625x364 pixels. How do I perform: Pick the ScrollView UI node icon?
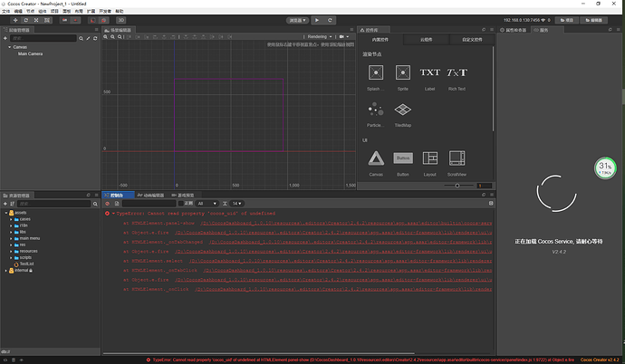coord(457,158)
